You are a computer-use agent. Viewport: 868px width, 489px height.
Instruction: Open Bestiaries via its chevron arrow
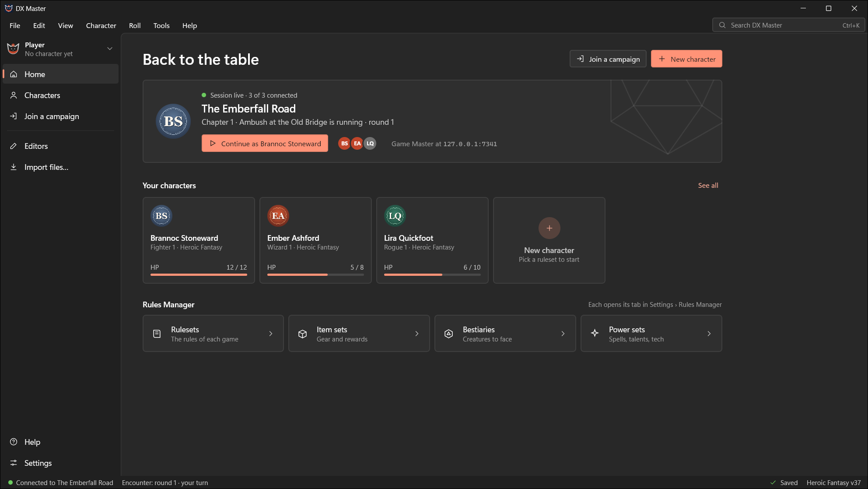click(x=563, y=334)
